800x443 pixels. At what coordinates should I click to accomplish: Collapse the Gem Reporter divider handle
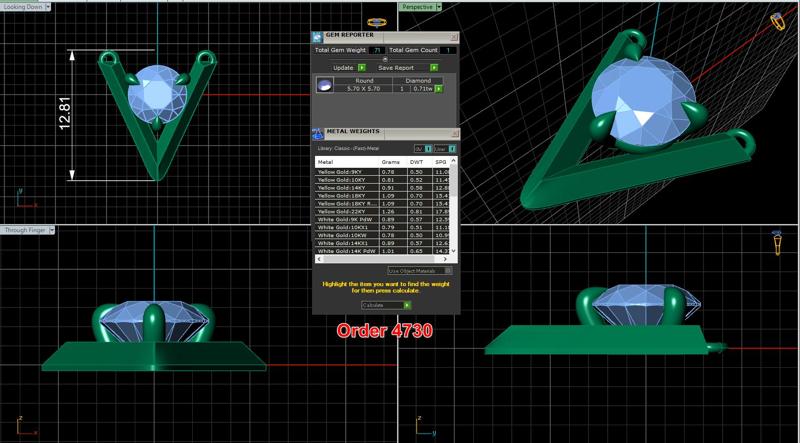[385, 59]
